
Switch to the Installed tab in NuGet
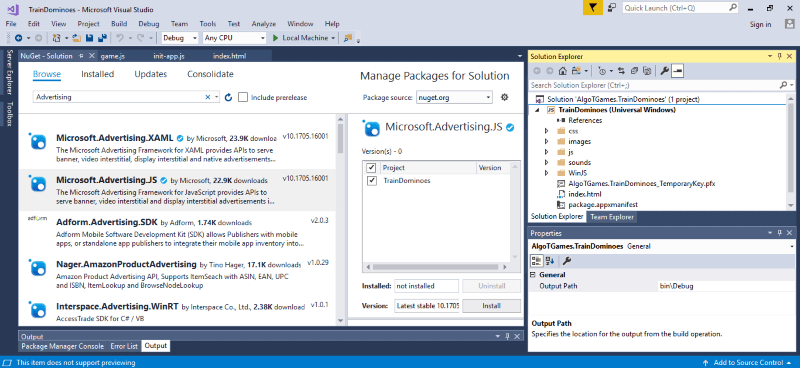(x=97, y=74)
